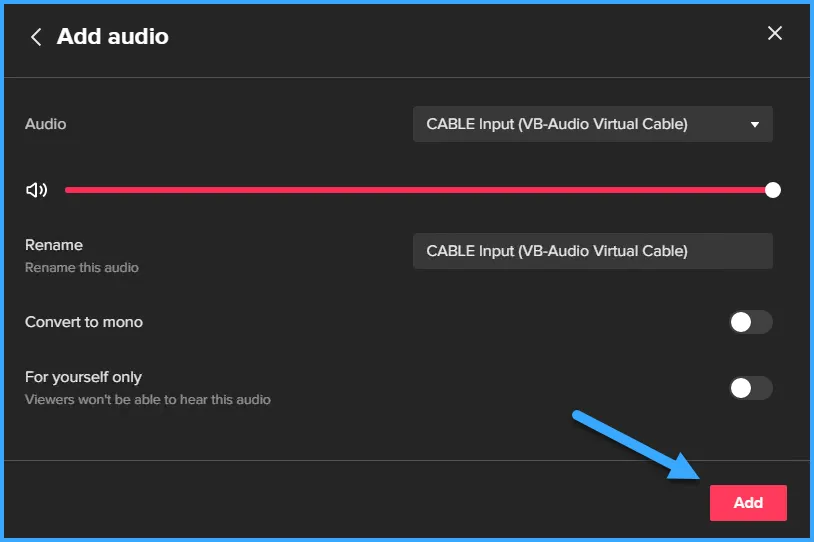Turn on the For yourself only switch
The height and width of the screenshot is (542, 814).
(751, 388)
